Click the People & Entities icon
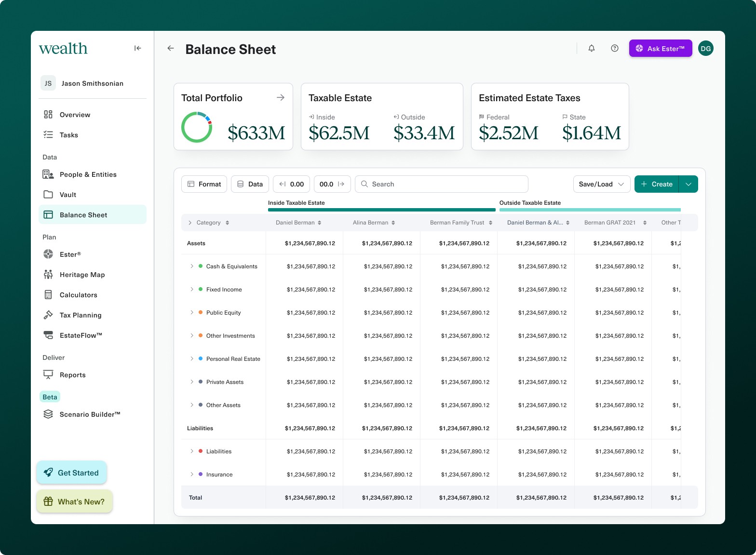The image size is (756, 555). tap(48, 174)
